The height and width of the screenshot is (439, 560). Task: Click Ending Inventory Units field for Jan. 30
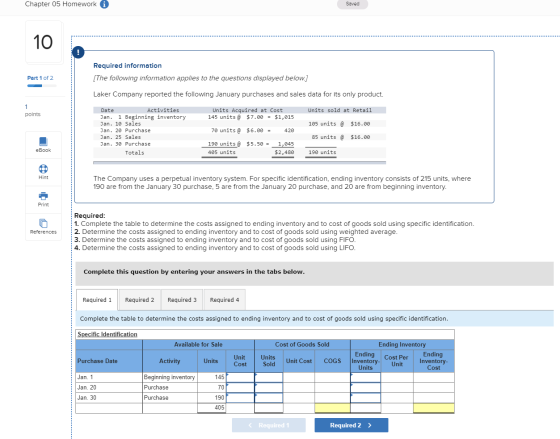pos(366,398)
